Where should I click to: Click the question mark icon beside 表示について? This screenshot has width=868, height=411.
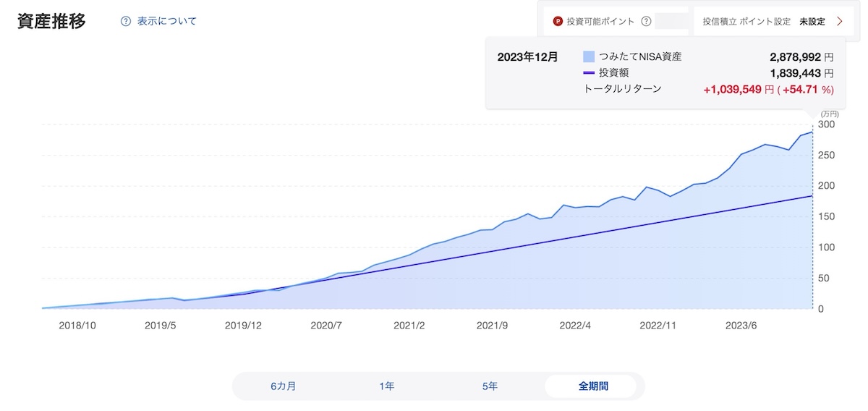[x=126, y=21]
